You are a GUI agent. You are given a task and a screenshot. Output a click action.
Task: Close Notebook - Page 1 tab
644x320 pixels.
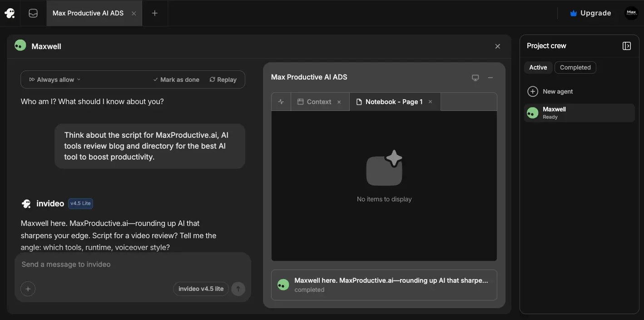tap(431, 102)
